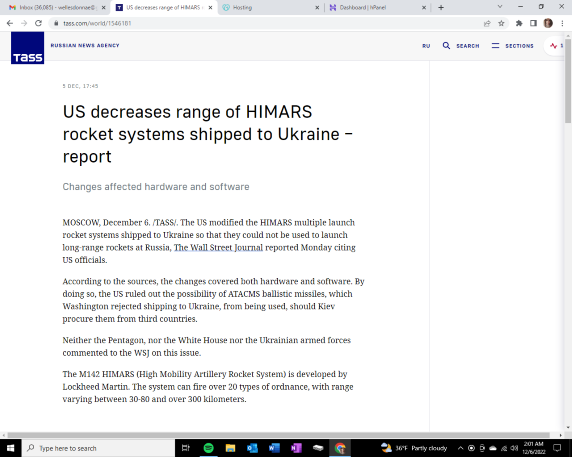Click the browser forward arrow
Image resolution: width=572 pixels, height=457 pixels.
click(x=24, y=23)
